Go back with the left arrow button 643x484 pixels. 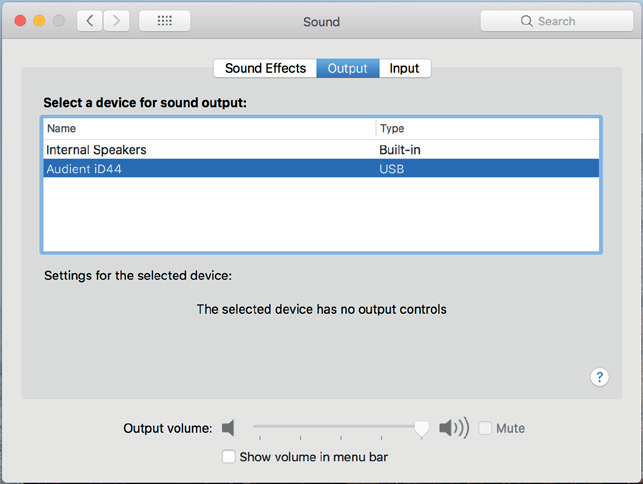tap(90, 21)
